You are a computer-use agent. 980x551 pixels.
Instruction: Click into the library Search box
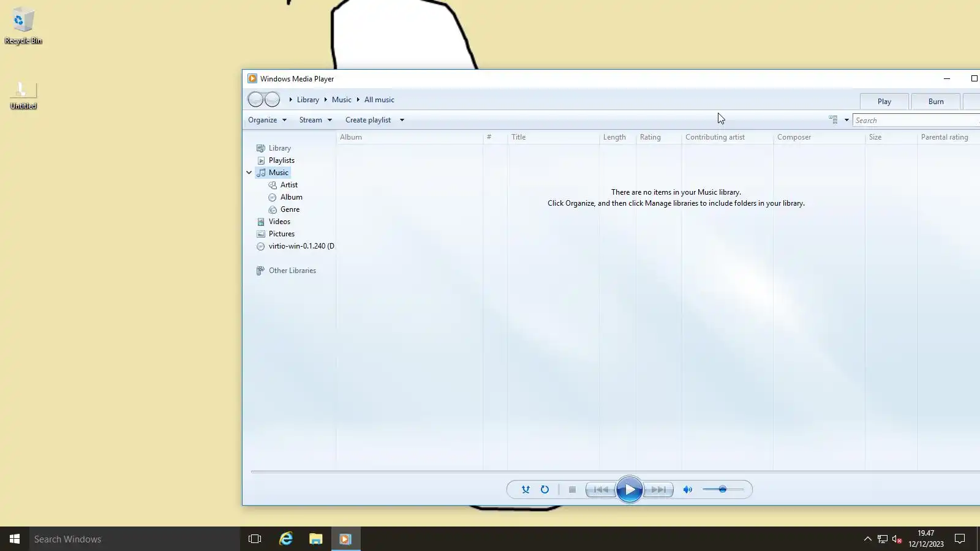point(916,121)
